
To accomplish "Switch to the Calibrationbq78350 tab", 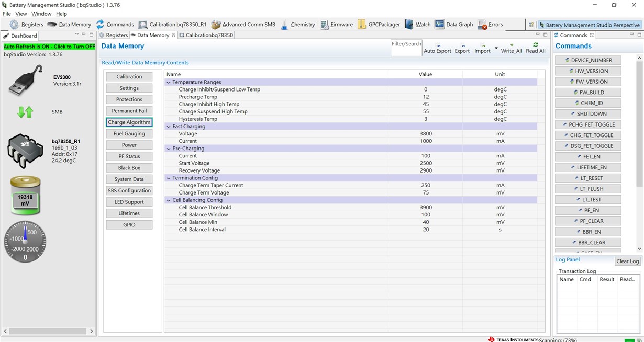I will click(x=206, y=35).
